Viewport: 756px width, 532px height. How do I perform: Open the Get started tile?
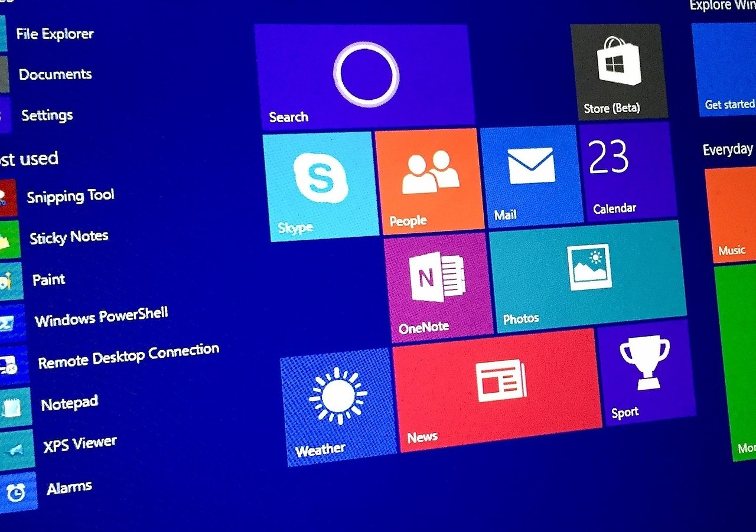coord(725,70)
